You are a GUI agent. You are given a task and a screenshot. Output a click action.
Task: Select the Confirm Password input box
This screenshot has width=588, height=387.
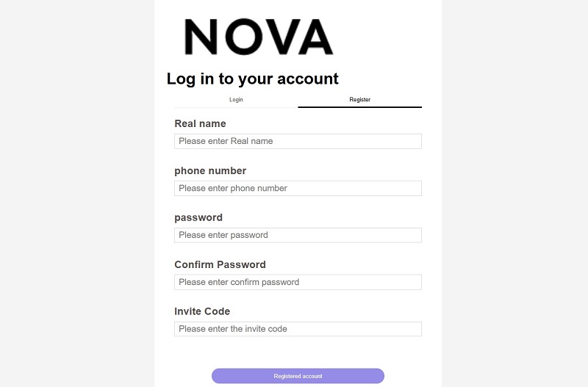pos(298,282)
